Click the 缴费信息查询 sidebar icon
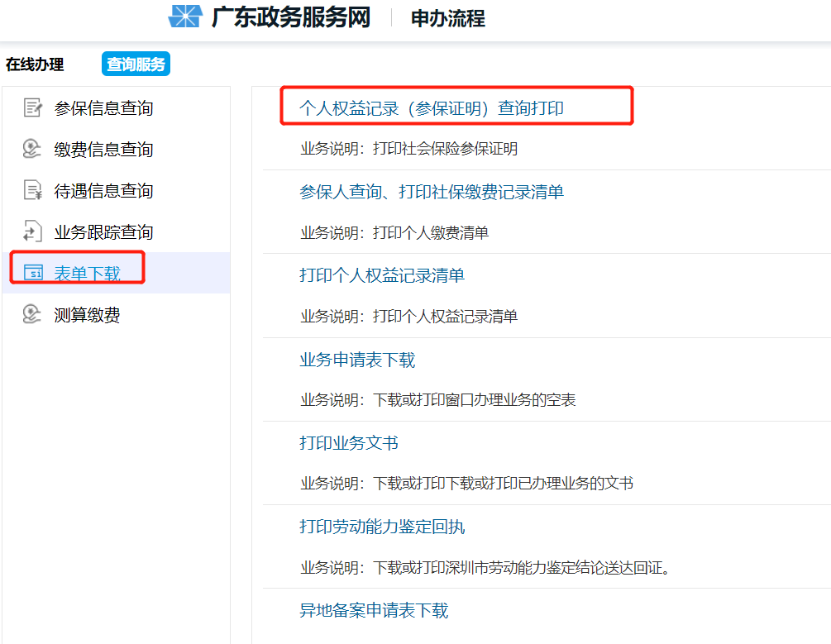The image size is (831, 644). [32, 149]
